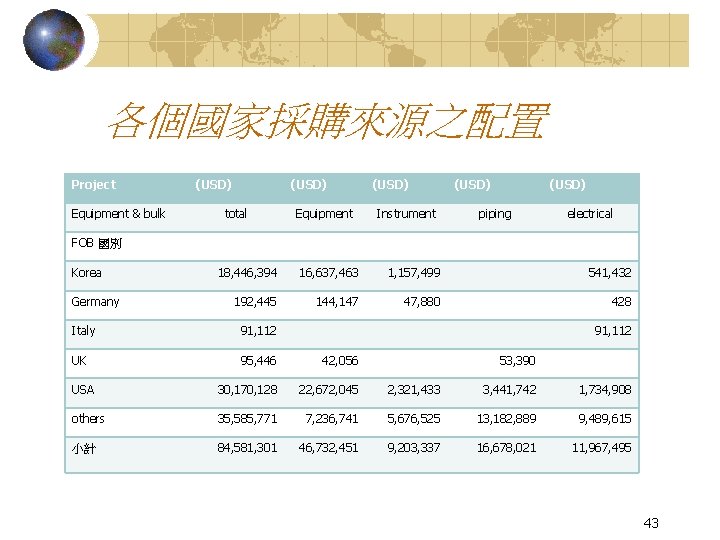Click Germany total value 192,445
This screenshot has height=540, width=720.
(255, 302)
